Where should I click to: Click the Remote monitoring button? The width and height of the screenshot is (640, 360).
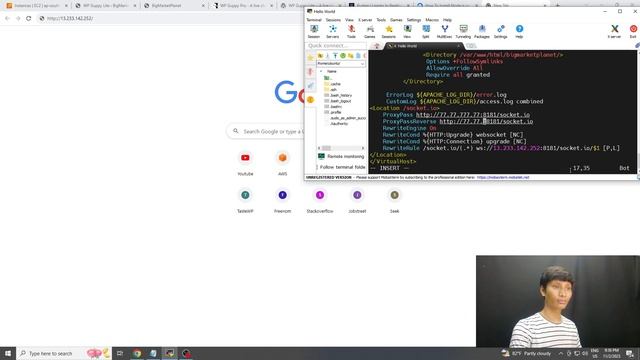point(341,156)
